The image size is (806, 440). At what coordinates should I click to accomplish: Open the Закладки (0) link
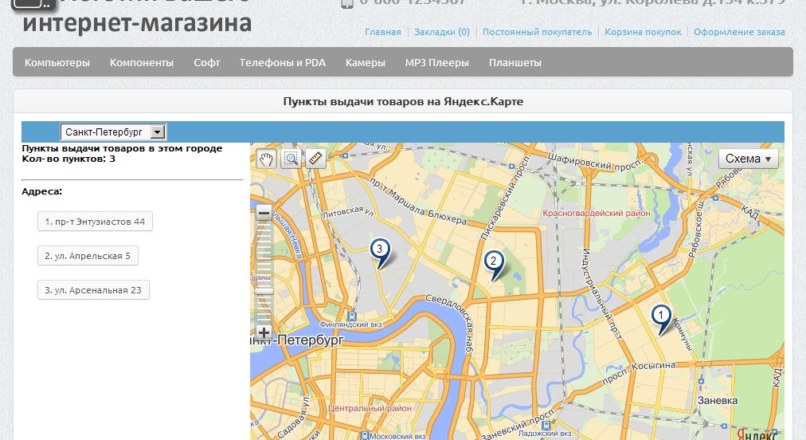click(x=441, y=32)
